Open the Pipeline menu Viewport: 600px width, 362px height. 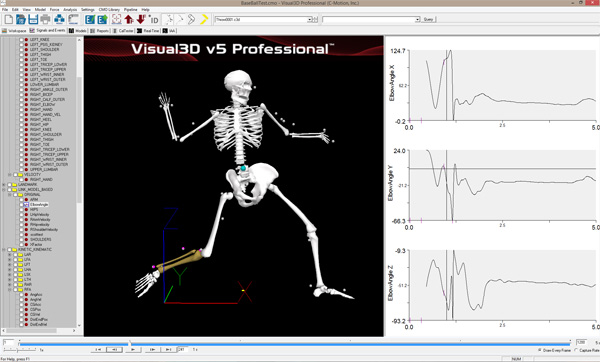(x=131, y=9)
